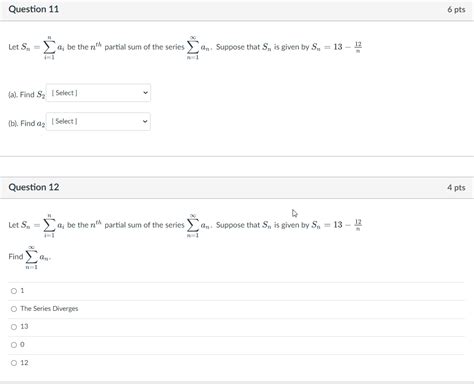Click the arrow of the S2 dropdown
Viewport: 474px width, 384px height.
[x=145, y=93]
